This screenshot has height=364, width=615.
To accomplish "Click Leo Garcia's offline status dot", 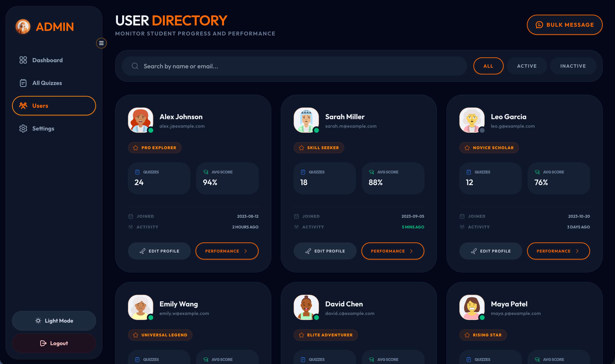I will [482, 130].
